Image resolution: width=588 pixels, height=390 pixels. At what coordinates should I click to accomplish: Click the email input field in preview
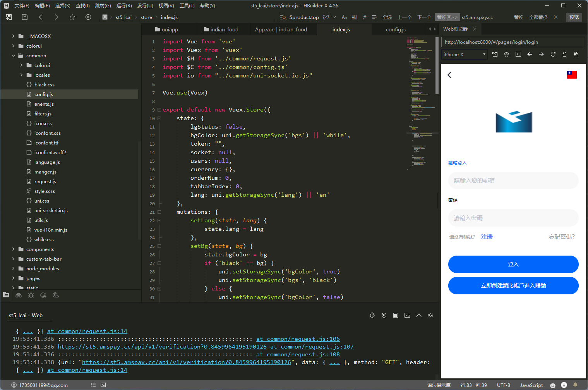point(513,180)
